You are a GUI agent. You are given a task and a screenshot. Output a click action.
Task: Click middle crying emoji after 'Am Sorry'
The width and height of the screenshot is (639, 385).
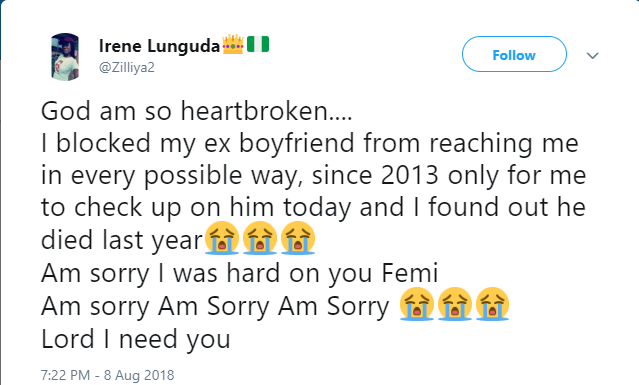(454, 304)
